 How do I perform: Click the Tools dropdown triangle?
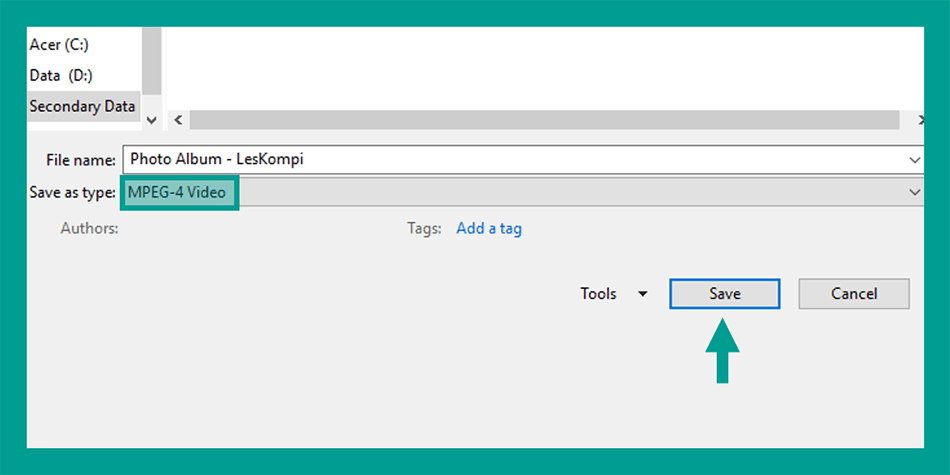[x=643, y=294]
